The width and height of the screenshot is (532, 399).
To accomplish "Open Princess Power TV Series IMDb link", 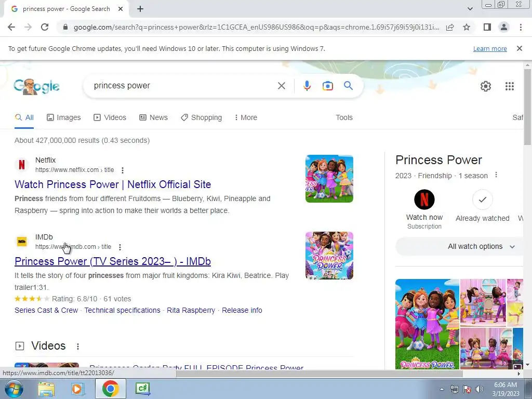I will (x=113, y=261).
